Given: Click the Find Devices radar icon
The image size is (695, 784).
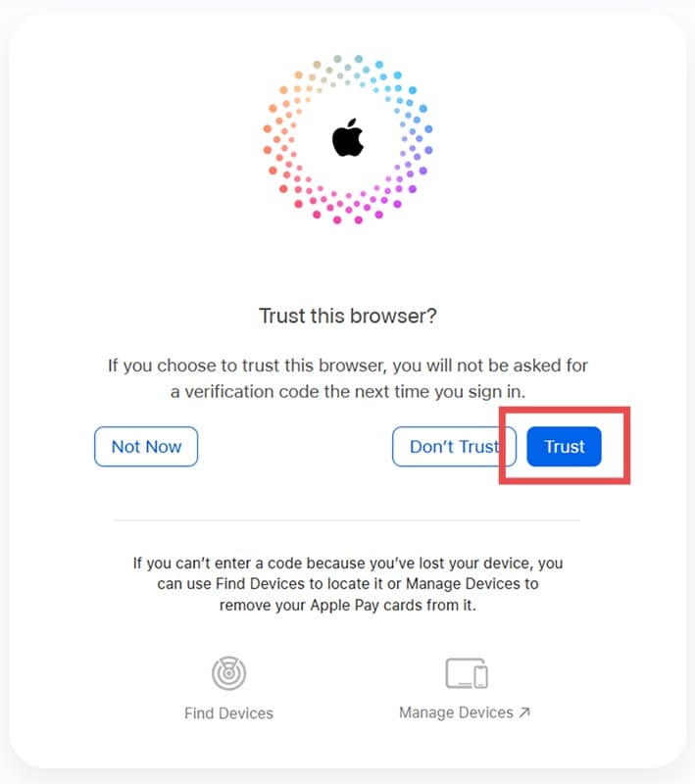Looking at the screenshot, I should point(228,673).
